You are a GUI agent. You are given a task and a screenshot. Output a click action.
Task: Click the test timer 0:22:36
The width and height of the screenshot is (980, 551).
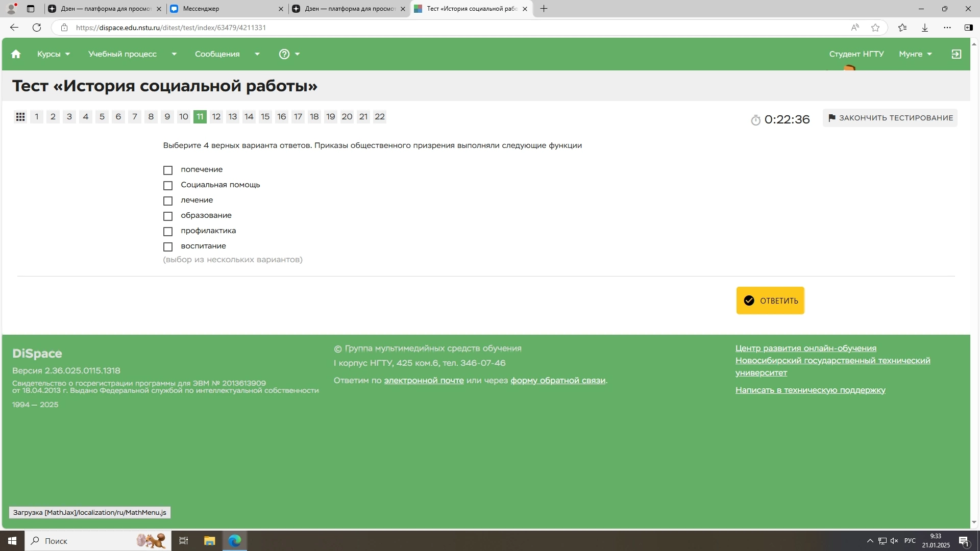click(x=780, y=120)
